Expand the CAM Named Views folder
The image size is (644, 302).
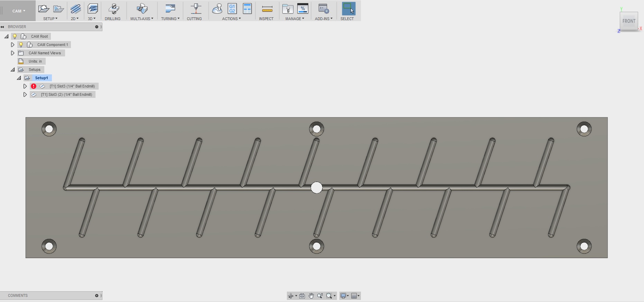click(x=12, y=53)
